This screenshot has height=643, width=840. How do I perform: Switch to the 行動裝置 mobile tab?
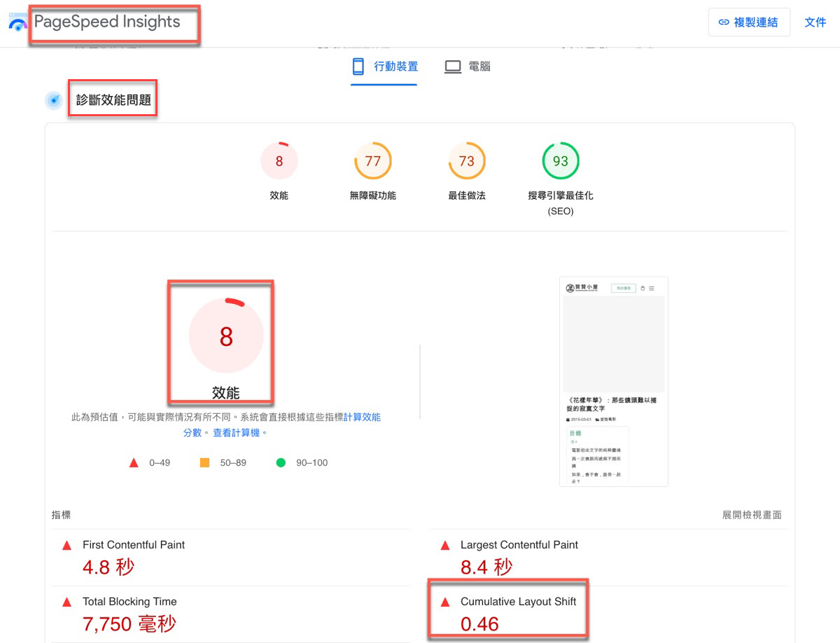(384, 67)
